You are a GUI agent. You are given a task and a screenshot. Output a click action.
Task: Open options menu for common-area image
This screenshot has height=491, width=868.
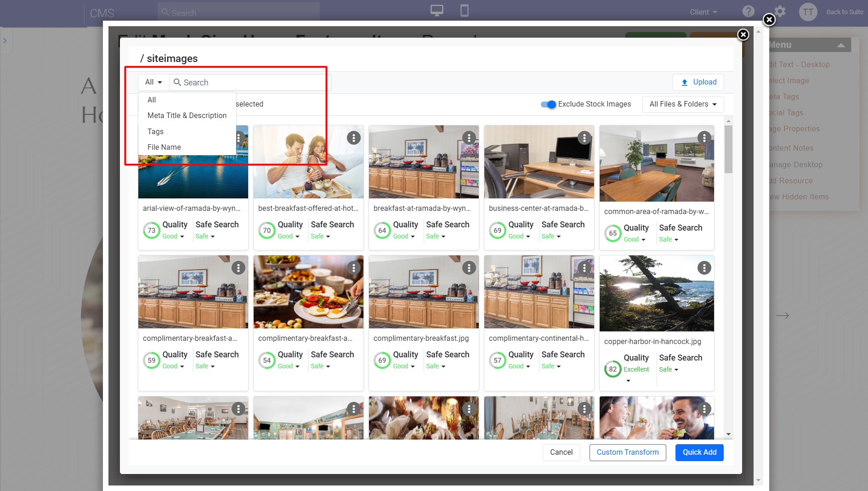pyautogui.click(x=704, y=138)
